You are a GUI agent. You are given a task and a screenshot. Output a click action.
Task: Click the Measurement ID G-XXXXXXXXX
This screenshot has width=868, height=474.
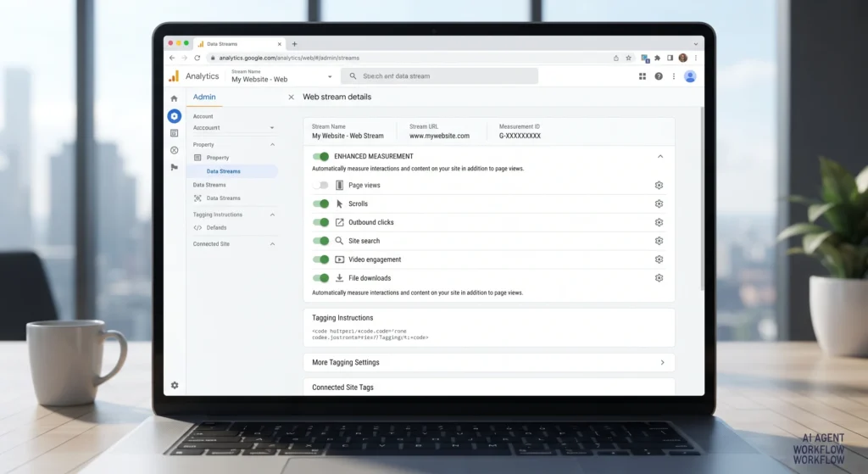pos(520,136)
